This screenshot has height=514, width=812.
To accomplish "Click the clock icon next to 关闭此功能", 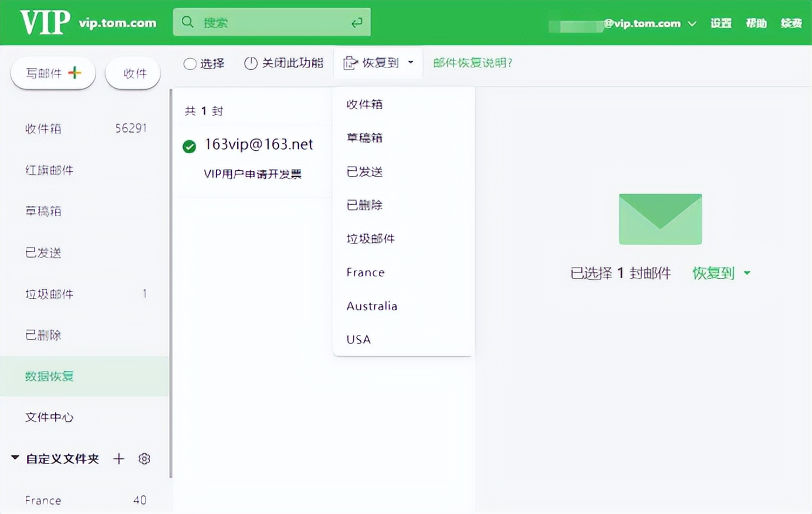I will pos(251,63).
